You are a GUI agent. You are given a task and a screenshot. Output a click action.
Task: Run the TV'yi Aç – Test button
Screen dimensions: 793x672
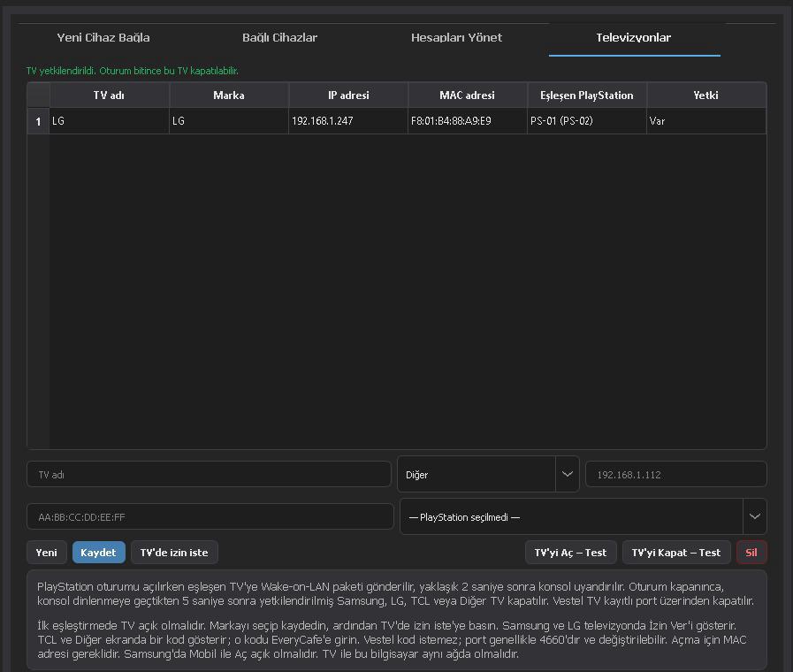570,552
